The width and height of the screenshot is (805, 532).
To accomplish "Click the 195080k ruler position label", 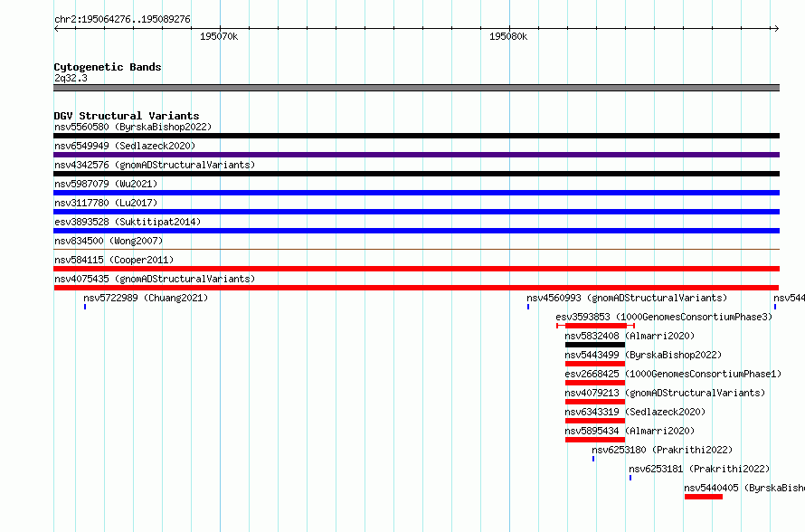I will pyautogui.click(x=508, y=36).
